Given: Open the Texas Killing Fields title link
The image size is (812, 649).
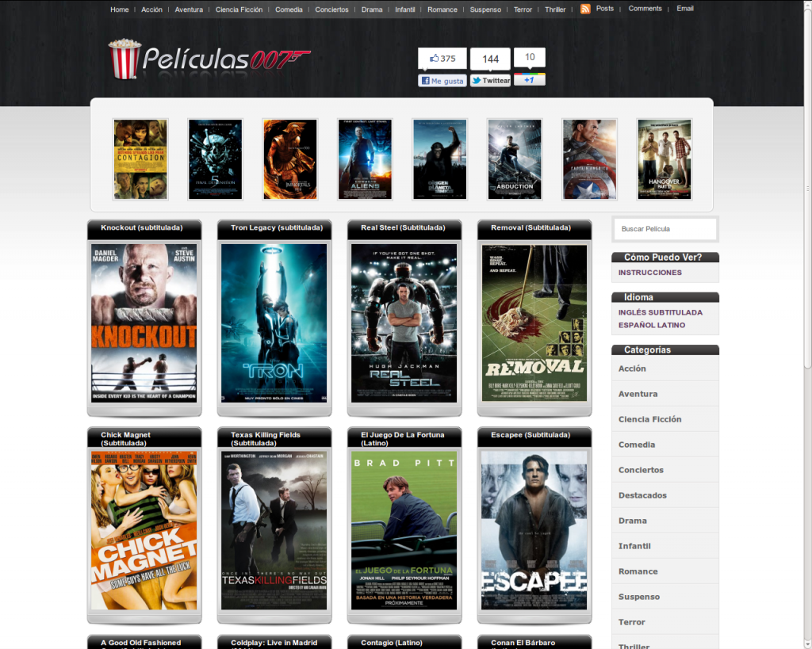Looking at the screenshot, I should [266, 439].
